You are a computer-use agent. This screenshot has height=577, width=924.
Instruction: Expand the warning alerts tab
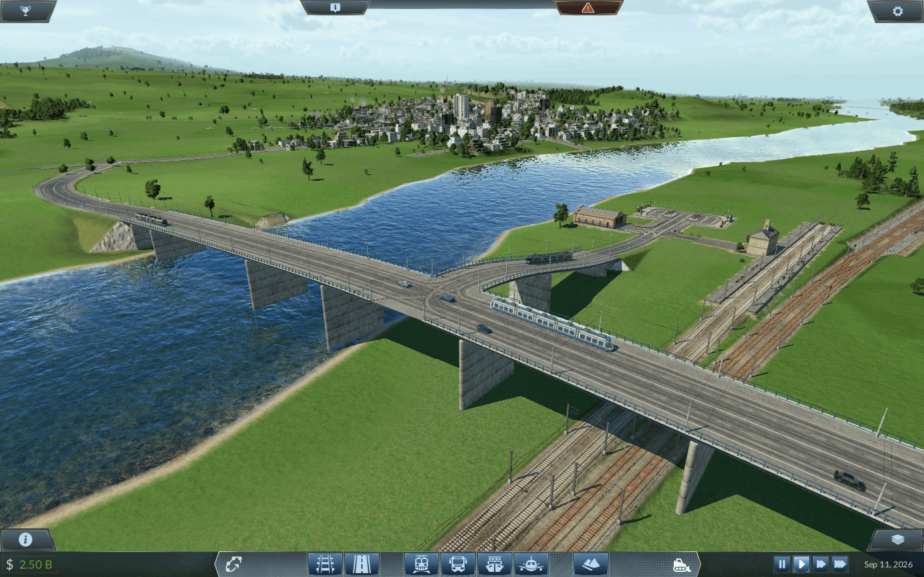click(x=588, y=8)
